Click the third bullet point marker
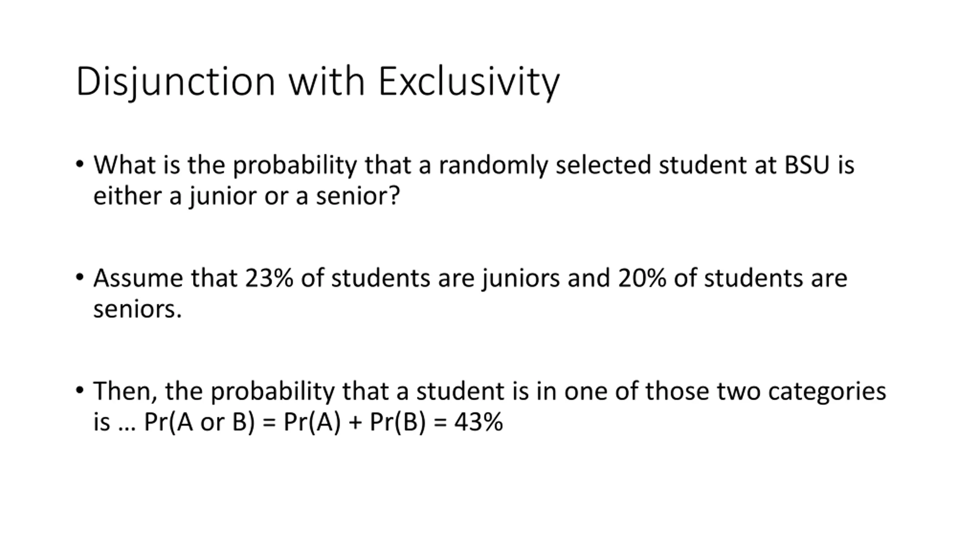This screenshot has width=980, height=551. pyautogui.click(x=80, y=390)
